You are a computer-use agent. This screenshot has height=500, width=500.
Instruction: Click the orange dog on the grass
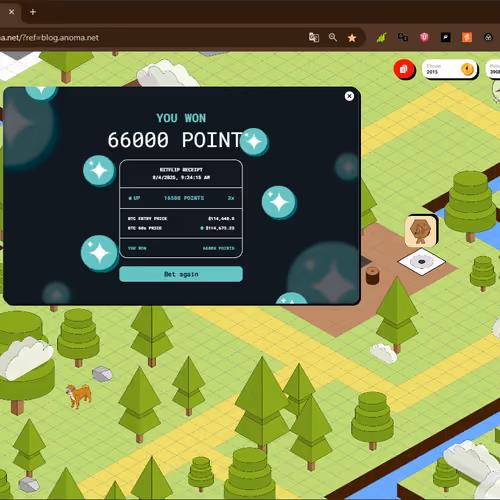point(79,395)
